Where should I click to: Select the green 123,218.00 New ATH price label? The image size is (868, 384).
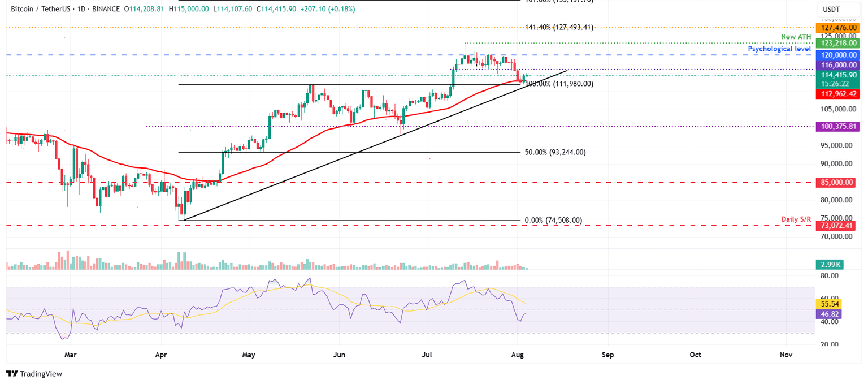click(838, 43)
